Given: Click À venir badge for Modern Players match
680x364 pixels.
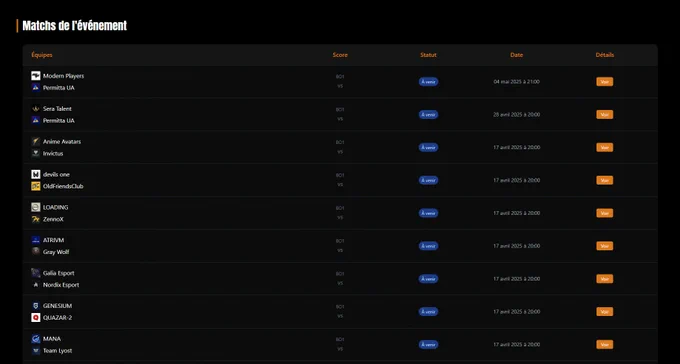Looking at the screenshot, I should (x=428, y=82).
